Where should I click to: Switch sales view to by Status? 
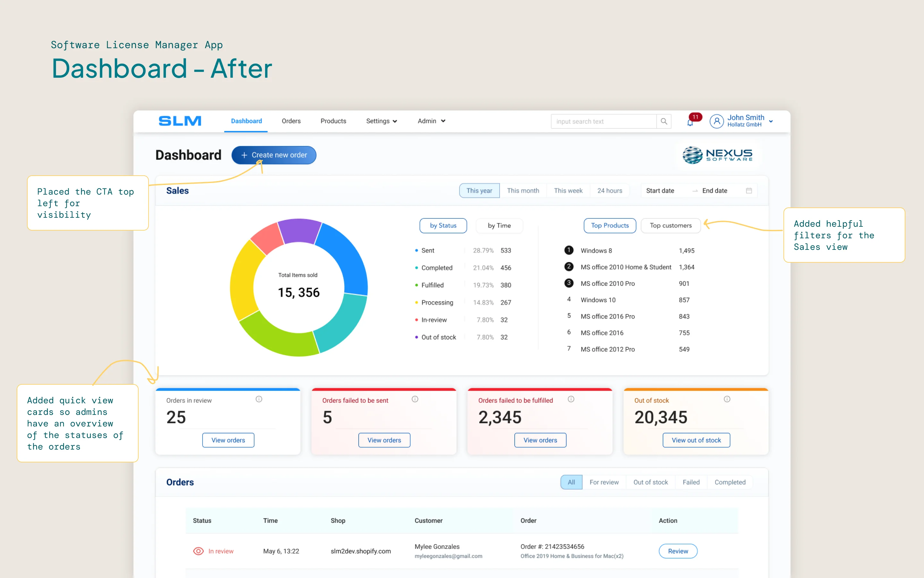click(x=443, y=225)
